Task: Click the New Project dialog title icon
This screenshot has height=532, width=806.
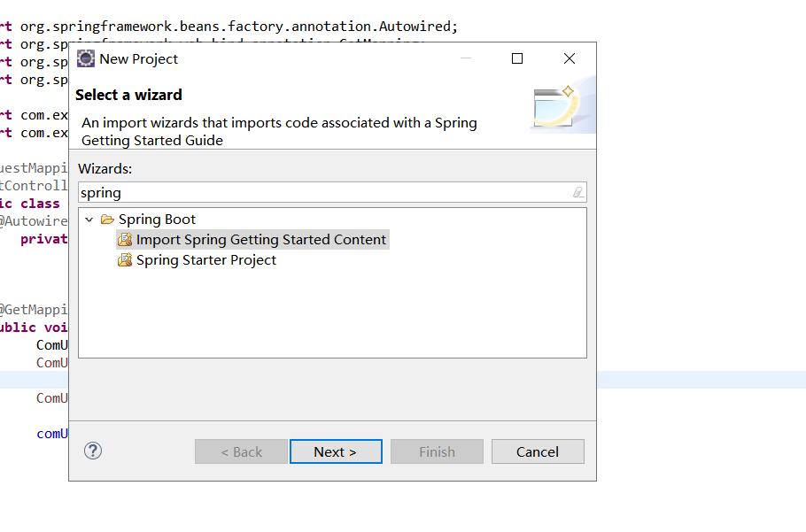Action: coord(86,58)
